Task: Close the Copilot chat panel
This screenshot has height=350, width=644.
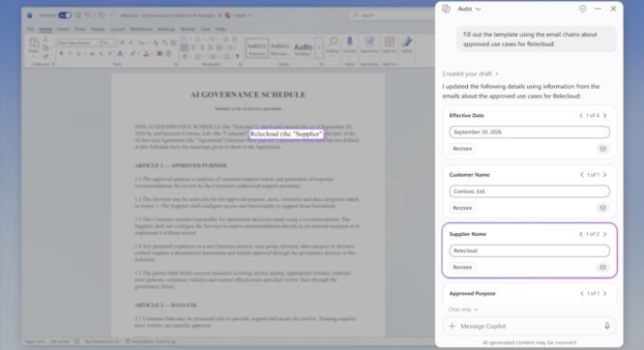Action: click(x=613, y=9)
